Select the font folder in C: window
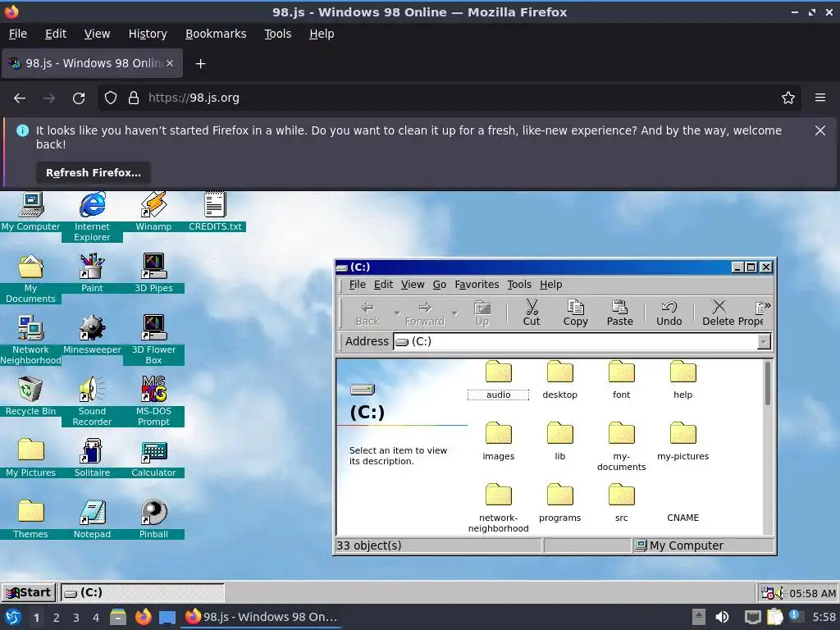 tap(622, 380)
